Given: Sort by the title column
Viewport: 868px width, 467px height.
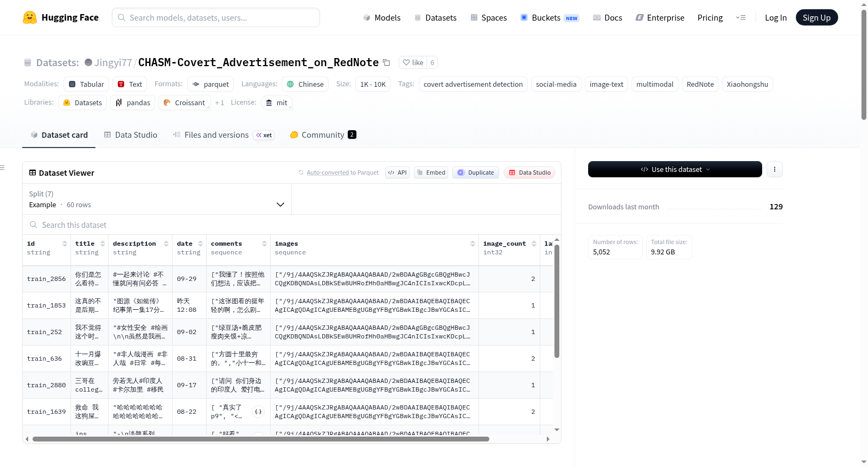Looking at the screenshot, I should pyautogui.click(x=103, y=244).
